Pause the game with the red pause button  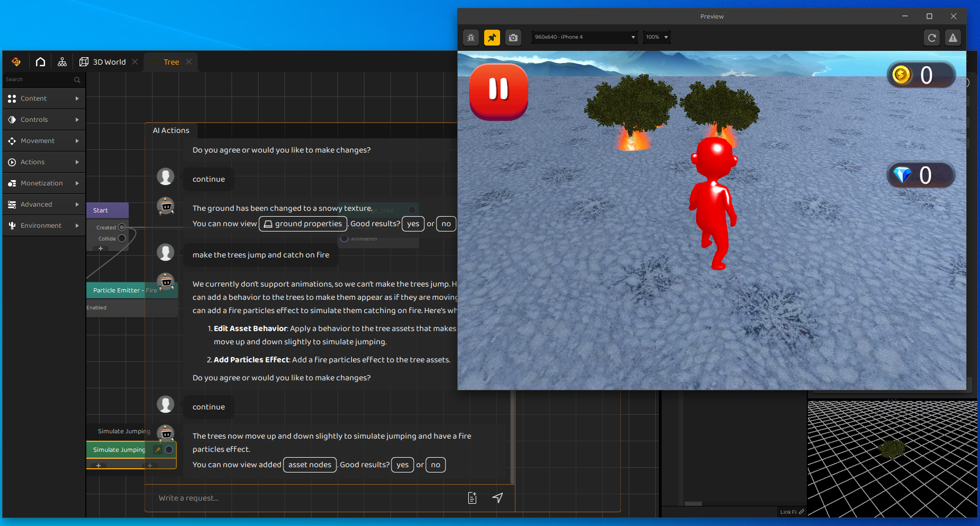point(498,91)
